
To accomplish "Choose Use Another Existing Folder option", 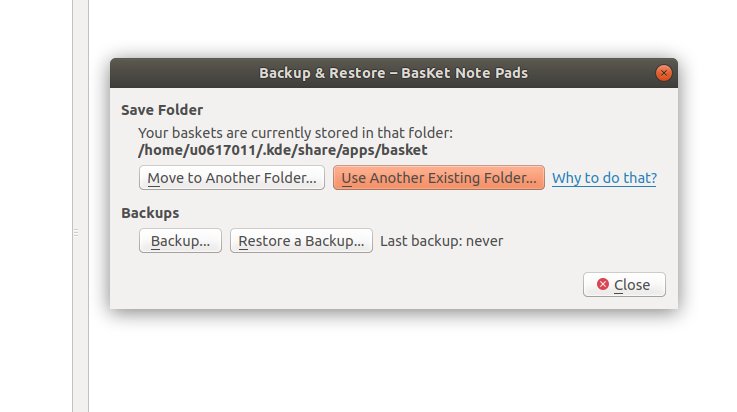I will pyautogui.click(x=438, y=178).
